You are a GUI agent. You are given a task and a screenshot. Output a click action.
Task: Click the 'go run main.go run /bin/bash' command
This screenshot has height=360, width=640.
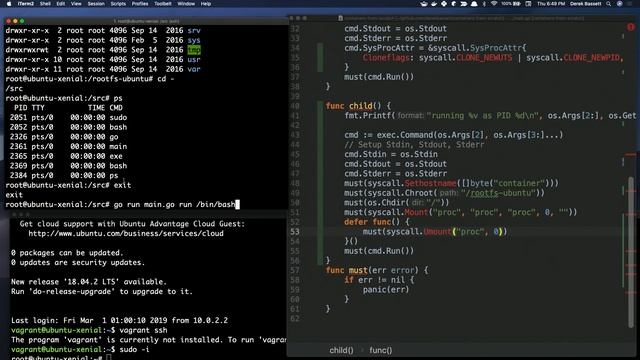tap(174, 204)
